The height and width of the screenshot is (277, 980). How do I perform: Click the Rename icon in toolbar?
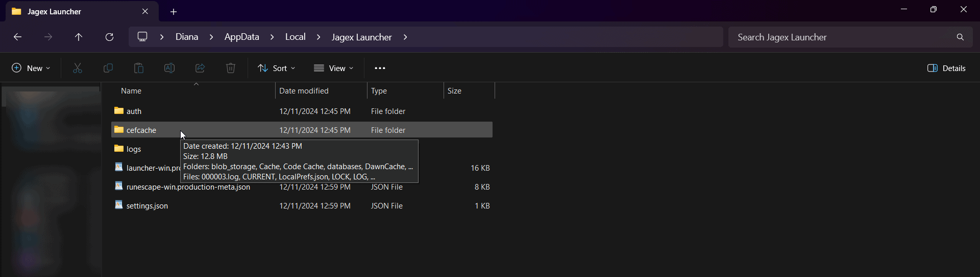point(169,68)
